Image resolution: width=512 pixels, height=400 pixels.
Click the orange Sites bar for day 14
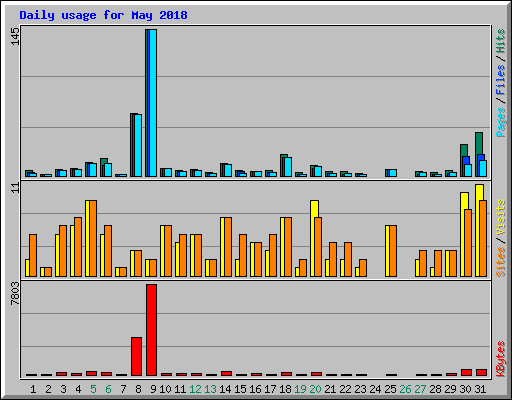(x=228, y=247)
